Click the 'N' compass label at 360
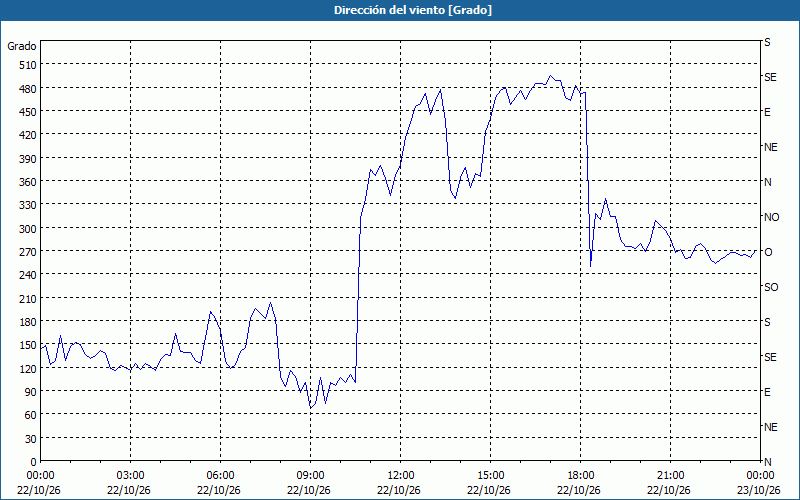The image size is (800, 500). 767,182
